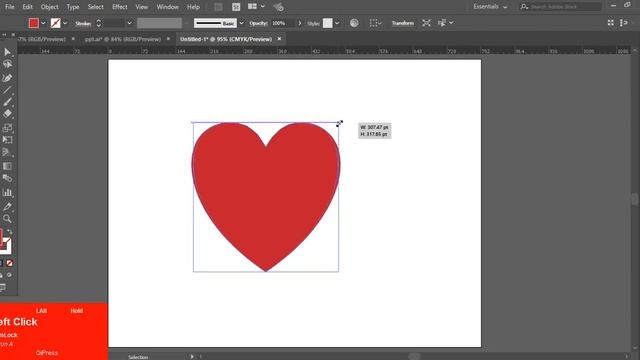Select the Zoom magnifier tool
Screen dimensions: 640x360
point(7,219)
